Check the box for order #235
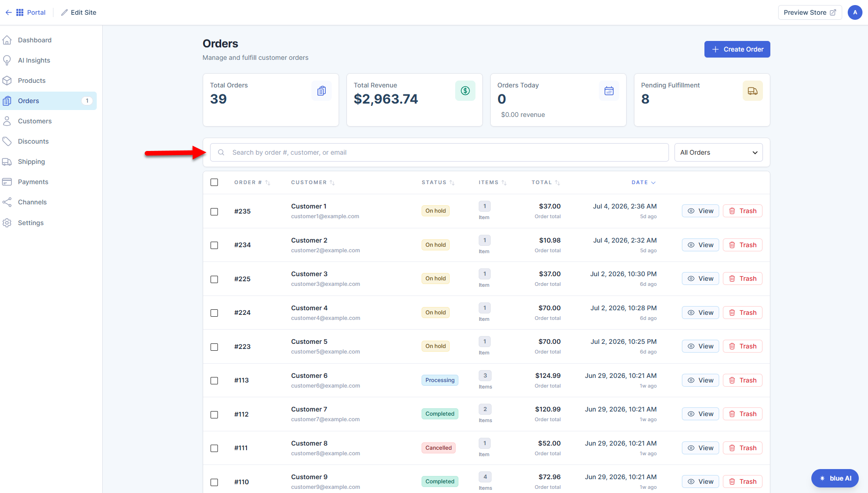This screenshot has width=868, height=493. coord(214,212)
